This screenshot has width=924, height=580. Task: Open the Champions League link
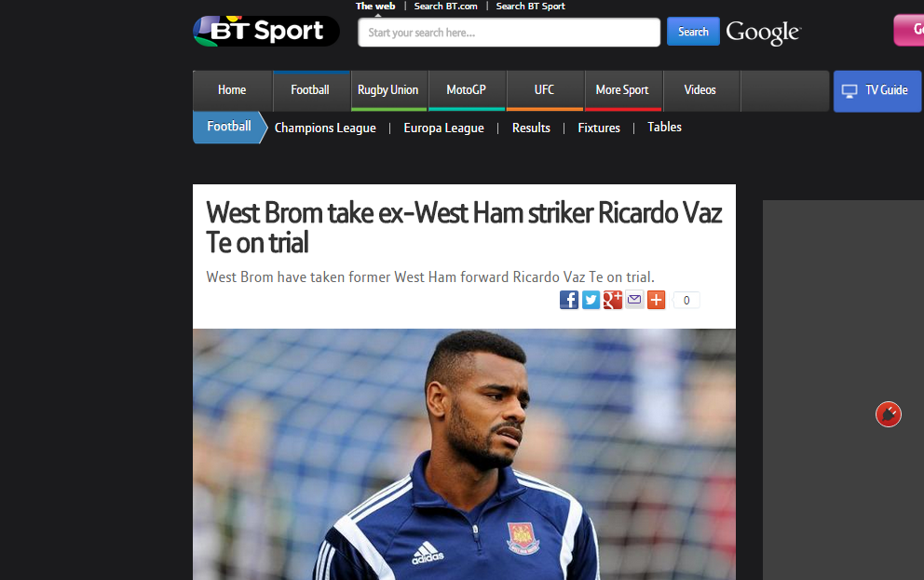[325, 128]
